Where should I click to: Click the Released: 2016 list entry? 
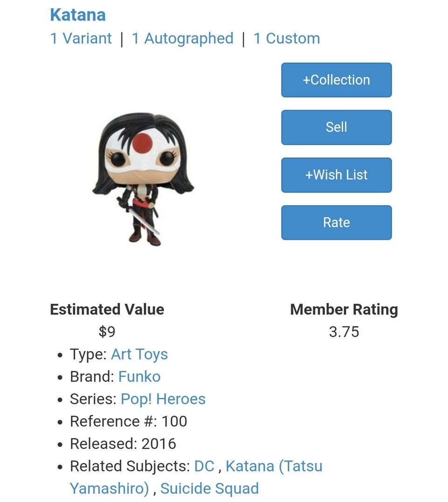123,444
